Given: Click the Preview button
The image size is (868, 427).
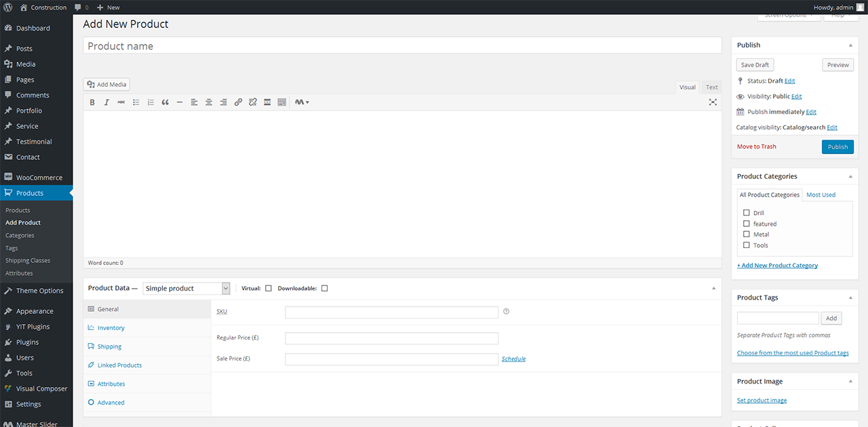Looking at the screenshot, I should 838,65.
